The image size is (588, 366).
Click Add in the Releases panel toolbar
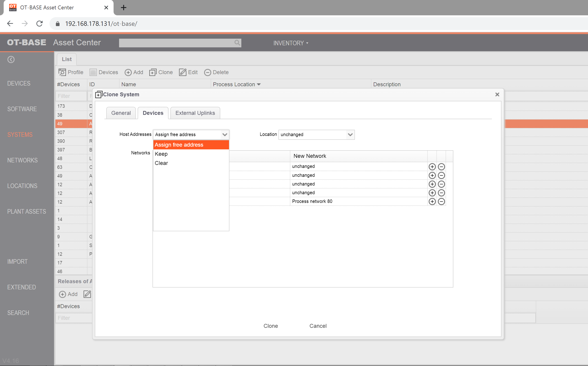tap(68, 294)
